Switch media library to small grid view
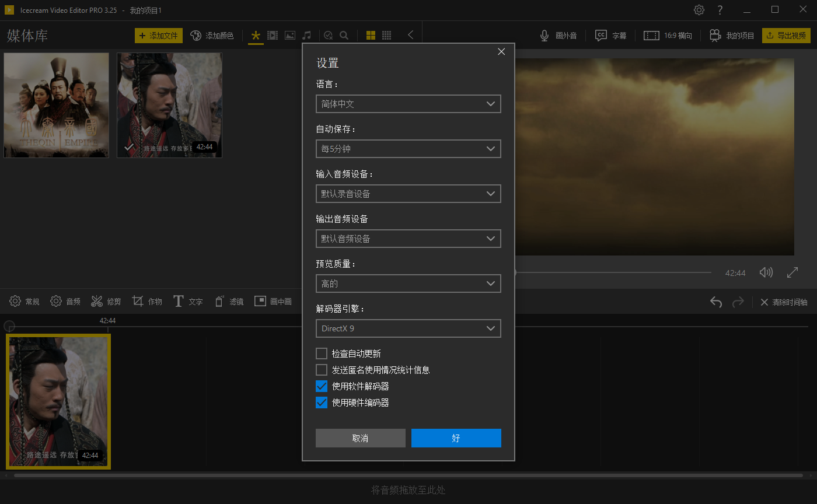This screenshot has width=817, height=504. [x=386, y=35]
